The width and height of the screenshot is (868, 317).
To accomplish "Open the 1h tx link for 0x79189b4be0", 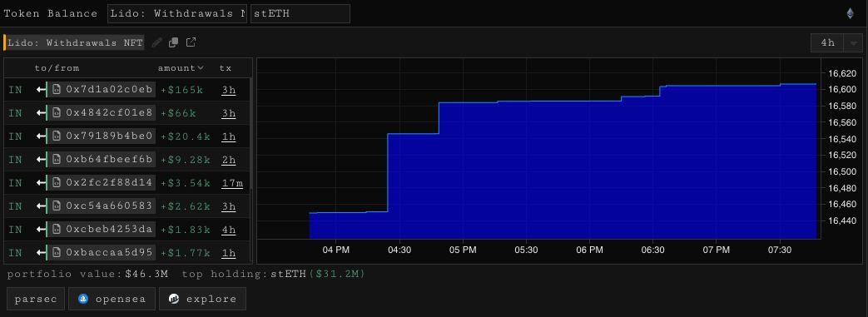I will 229,136.
